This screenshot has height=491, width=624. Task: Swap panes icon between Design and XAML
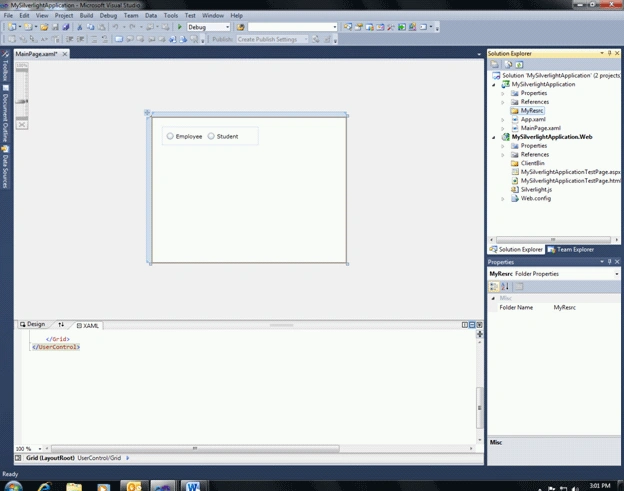[61, 325]
